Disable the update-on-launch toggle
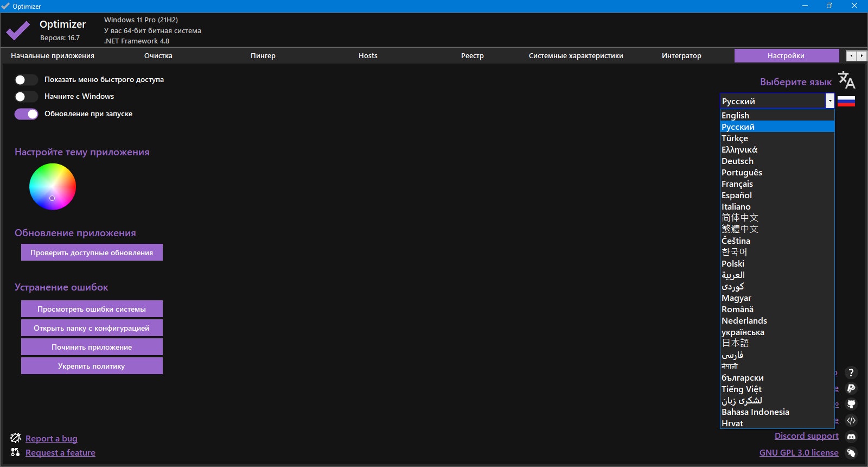The width and height of the screenshot is (868, 467). pyautogui.click(x=26, y=114)
